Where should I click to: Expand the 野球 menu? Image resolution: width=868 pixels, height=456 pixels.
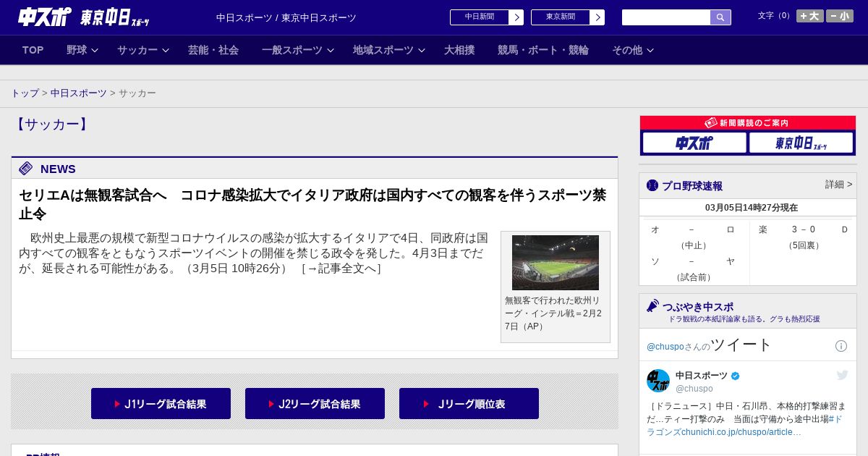coord(82,50)
